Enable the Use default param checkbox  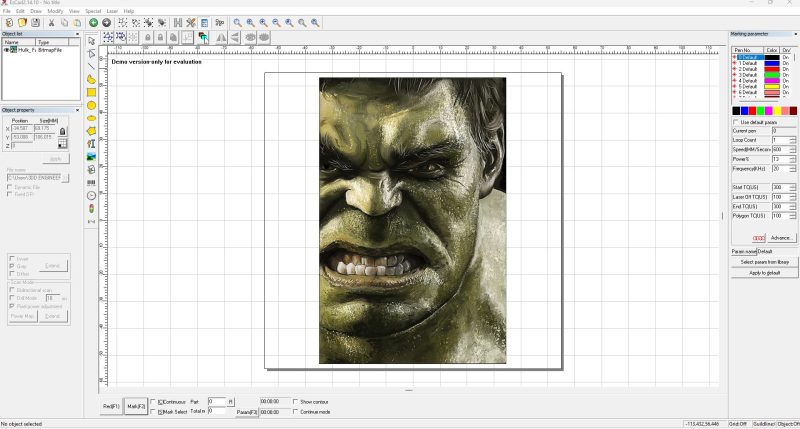(736, 122)
